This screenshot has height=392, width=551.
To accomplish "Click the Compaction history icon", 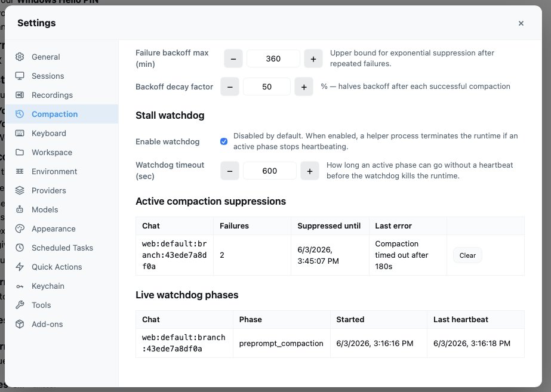I will [20, 114].
